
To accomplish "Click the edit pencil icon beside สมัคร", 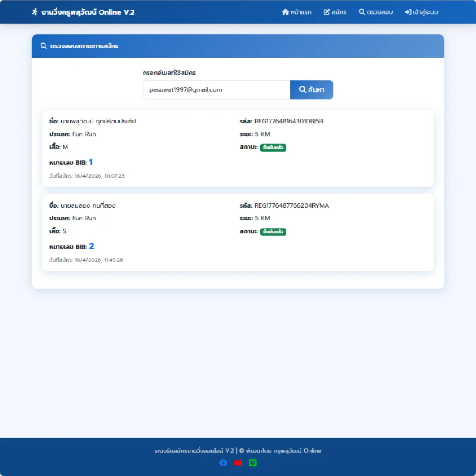I will pos(326,12).
